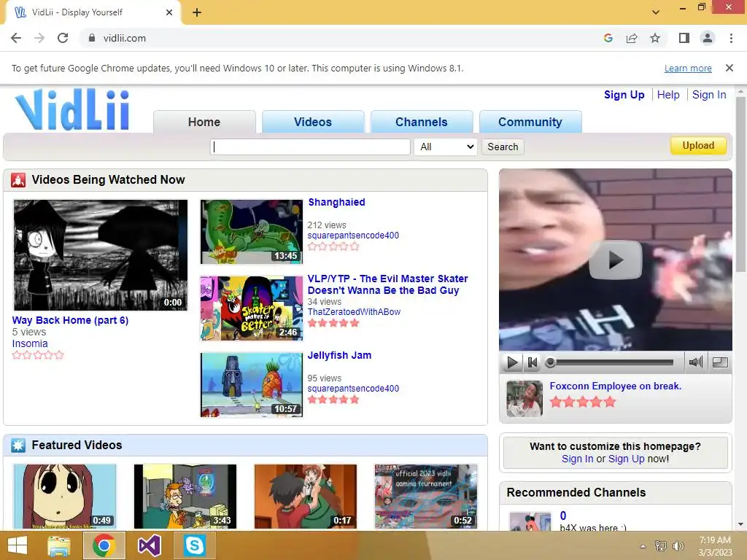The image size is (747, 560).
Task: Open the Home tab
Action: coord(204,122)
